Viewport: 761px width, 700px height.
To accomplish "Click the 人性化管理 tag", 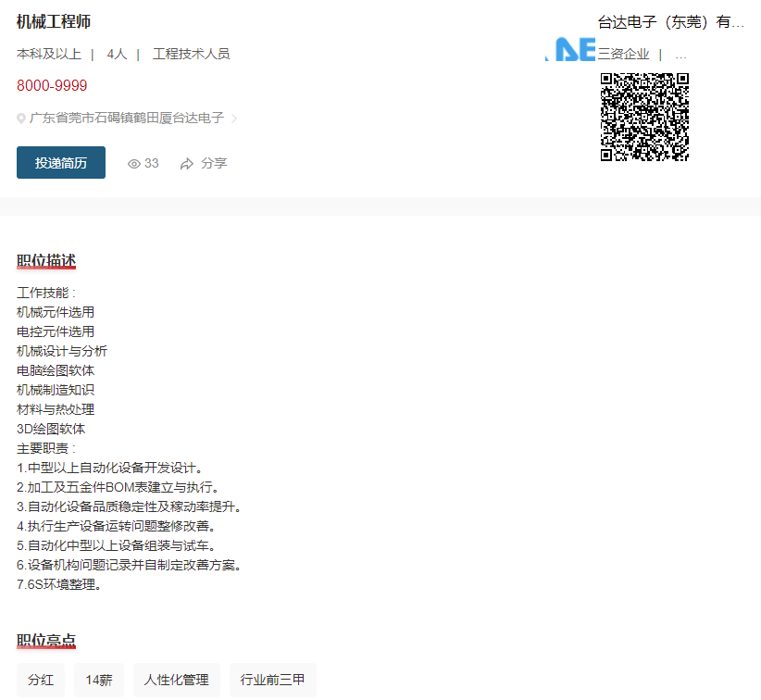I will 176,680.
